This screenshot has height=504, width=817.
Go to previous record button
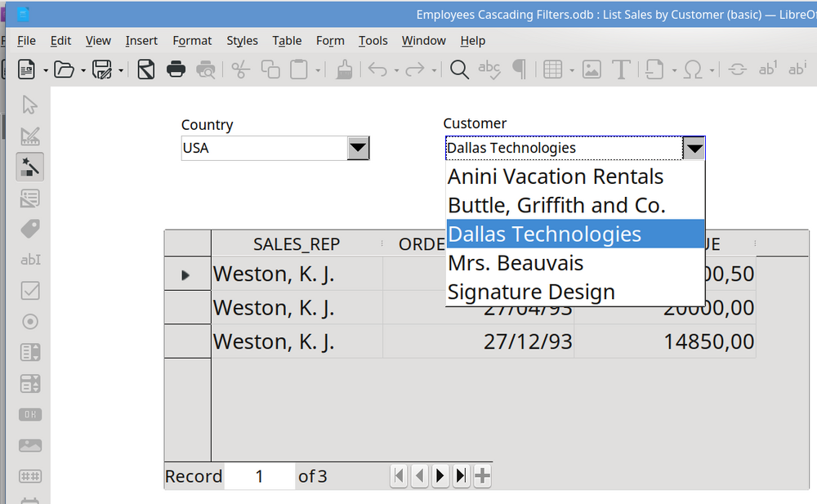click(419, 475)
